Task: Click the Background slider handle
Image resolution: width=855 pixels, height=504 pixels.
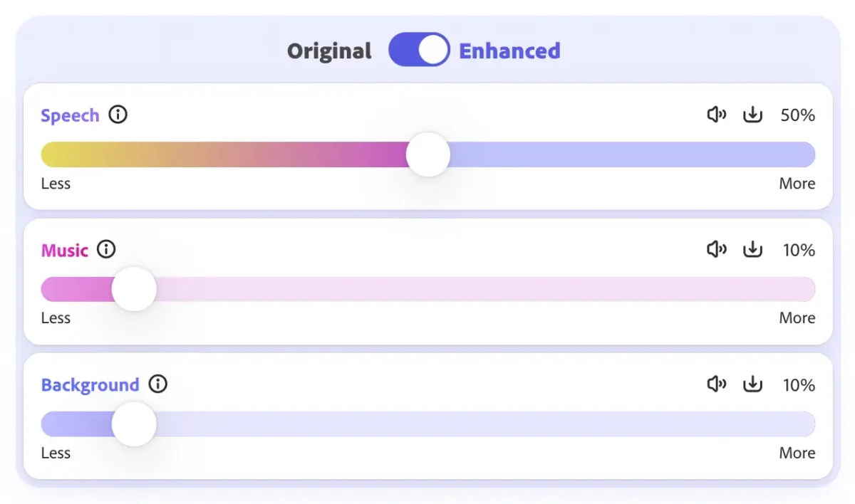Action: pyautogui.click(x=134, y=424)
